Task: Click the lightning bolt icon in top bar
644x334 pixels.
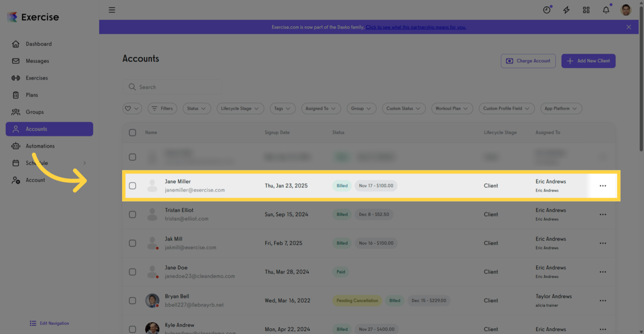Action: 566,9
